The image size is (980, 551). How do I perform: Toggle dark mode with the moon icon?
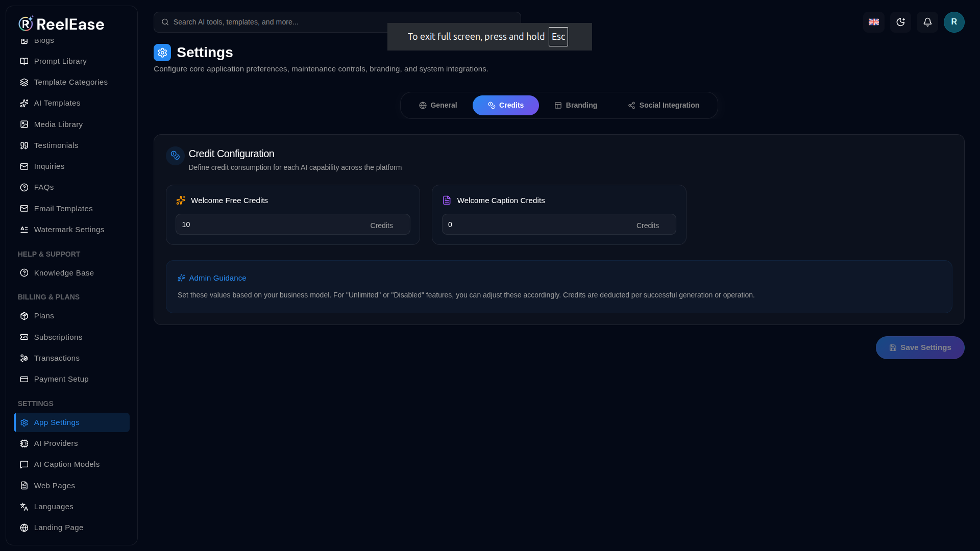point(900,22)
